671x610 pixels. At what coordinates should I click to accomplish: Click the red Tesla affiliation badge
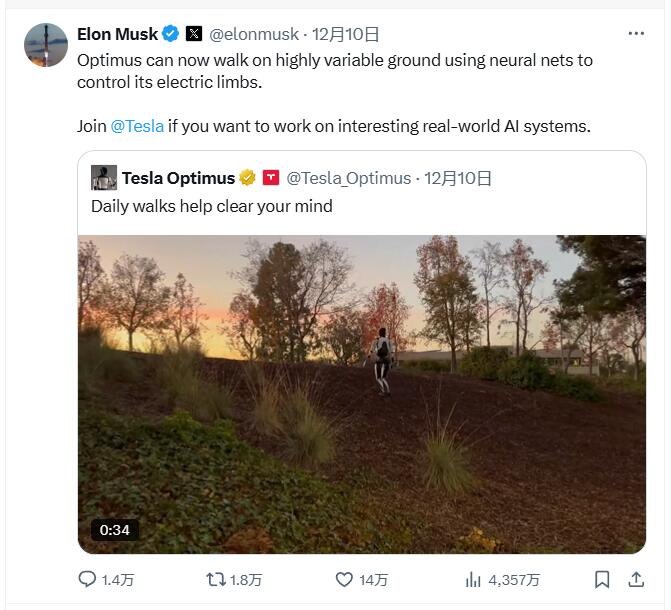270,178
